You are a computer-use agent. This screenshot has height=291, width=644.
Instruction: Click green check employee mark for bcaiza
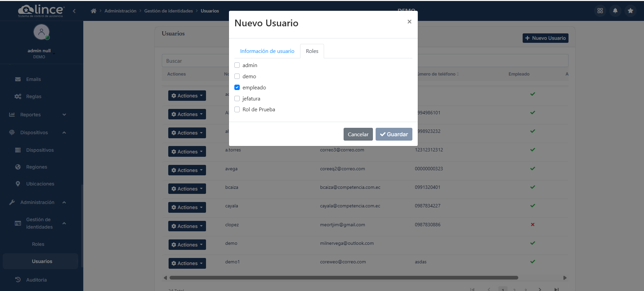click(533, 187)
